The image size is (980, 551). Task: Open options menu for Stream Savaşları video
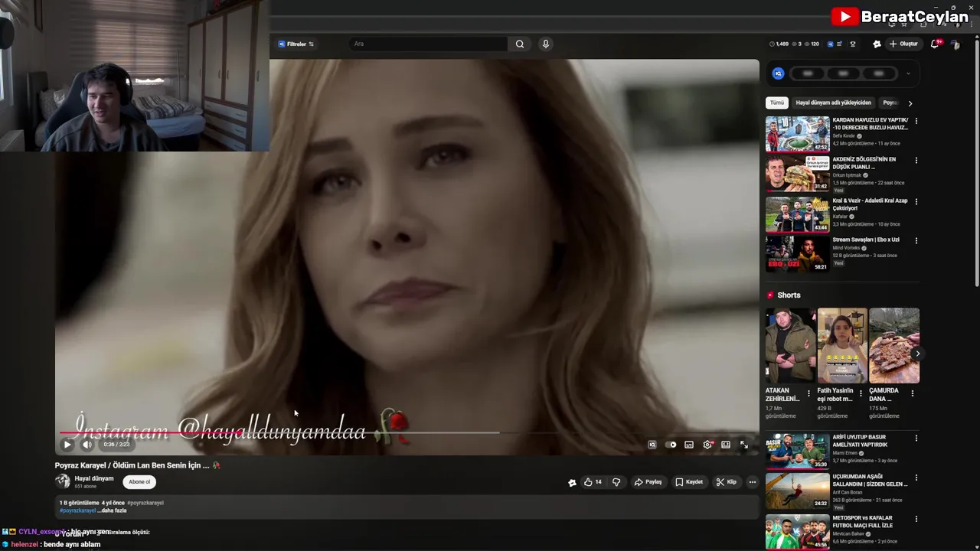(x=916, y=240)
